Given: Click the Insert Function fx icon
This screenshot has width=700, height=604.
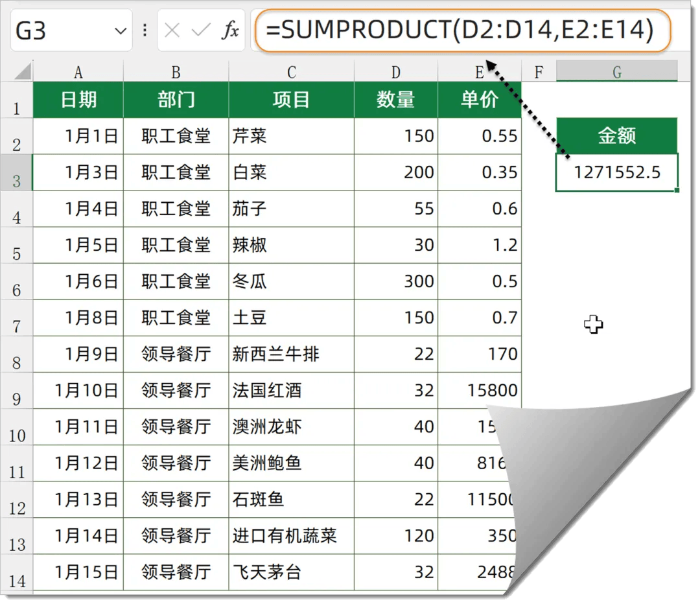Looking at the screenshot, I should pyautogui.click(x=230, y=30).
